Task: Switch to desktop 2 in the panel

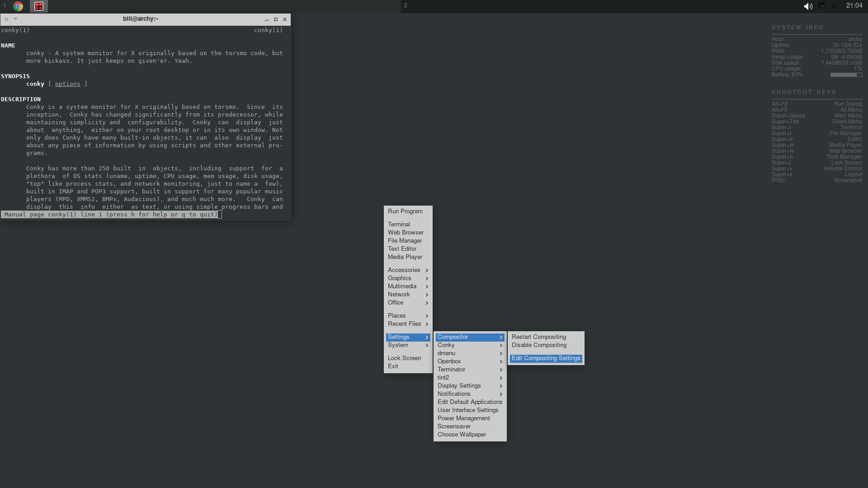Action: click(x=406, y=5)
